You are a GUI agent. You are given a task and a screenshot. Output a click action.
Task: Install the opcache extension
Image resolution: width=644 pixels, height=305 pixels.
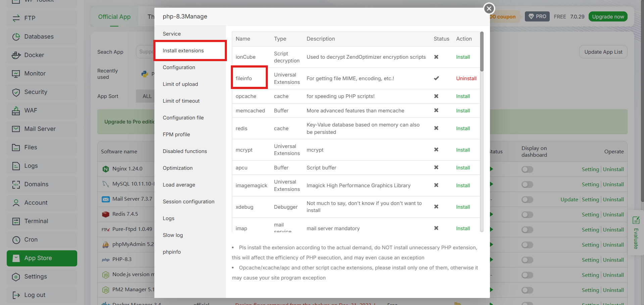tap(463, 96)
